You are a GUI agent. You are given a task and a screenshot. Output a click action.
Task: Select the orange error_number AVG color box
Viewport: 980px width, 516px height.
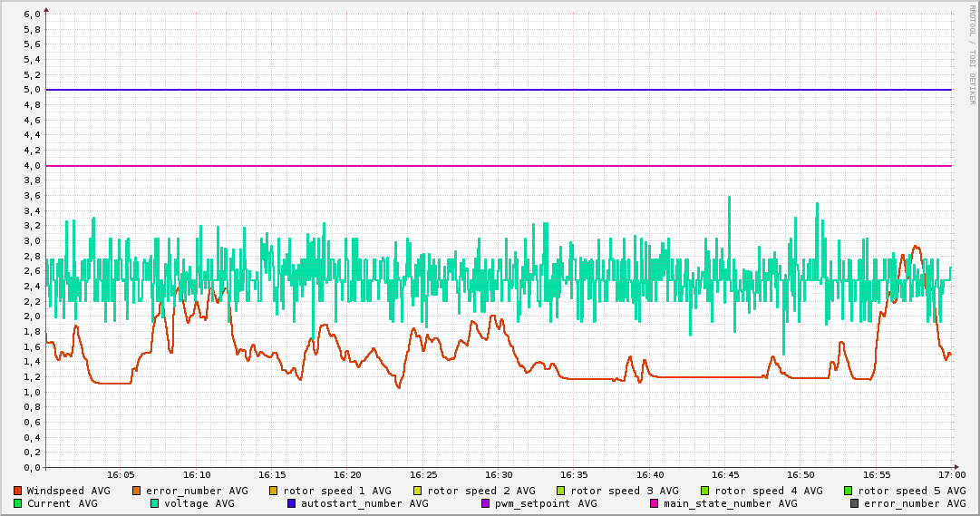pyautogui.click(x=137, y=491)
